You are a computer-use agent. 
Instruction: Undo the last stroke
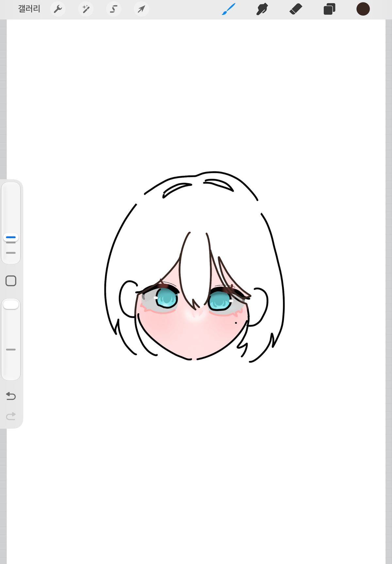(11, 396)
